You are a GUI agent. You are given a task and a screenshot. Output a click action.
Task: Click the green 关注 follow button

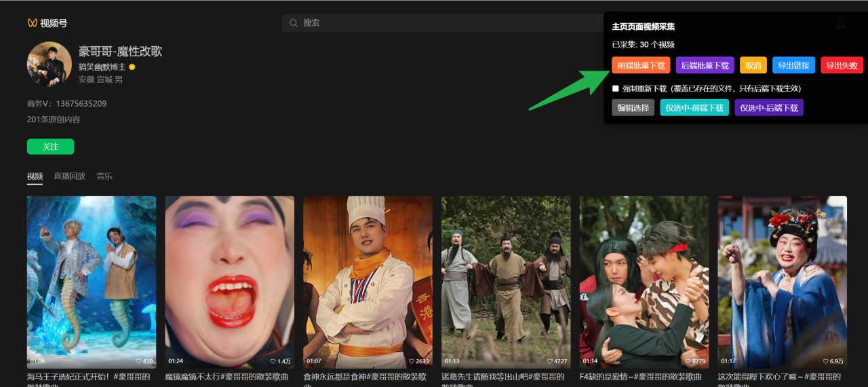[x=50, y=147]
